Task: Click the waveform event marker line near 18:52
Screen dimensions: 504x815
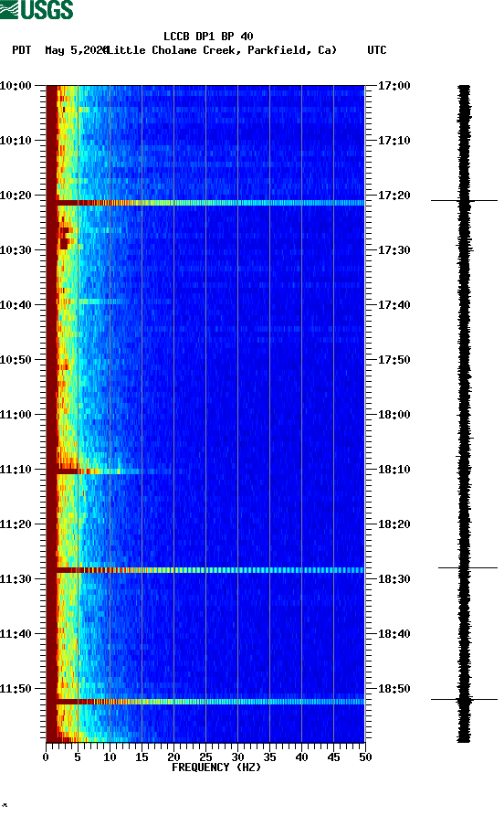Action: pos(464,699)
